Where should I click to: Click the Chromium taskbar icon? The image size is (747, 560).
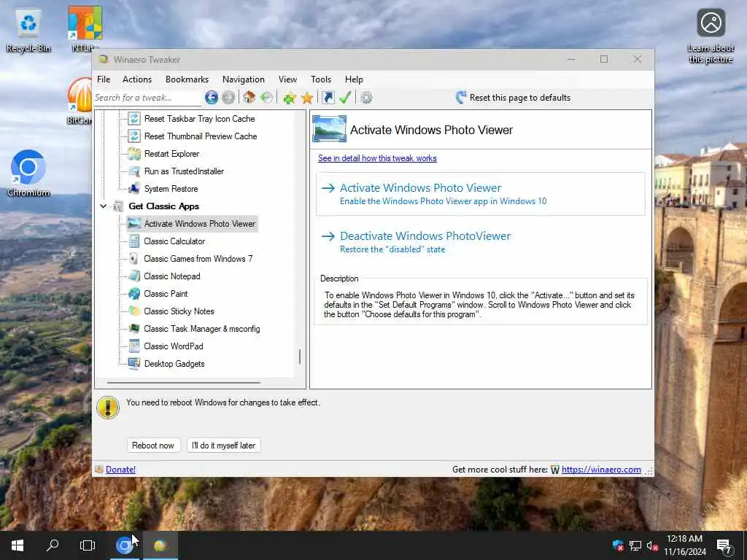(124, 545)
